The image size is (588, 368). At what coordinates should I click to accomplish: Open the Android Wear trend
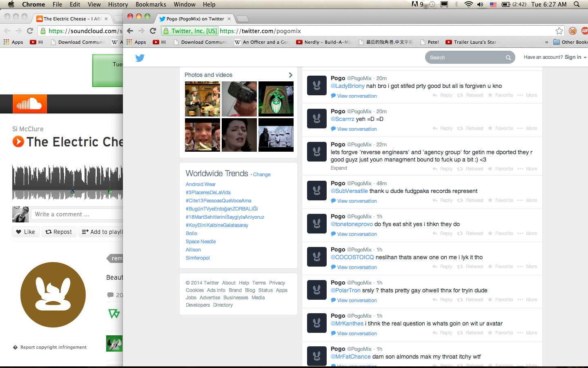click(200, 184)
